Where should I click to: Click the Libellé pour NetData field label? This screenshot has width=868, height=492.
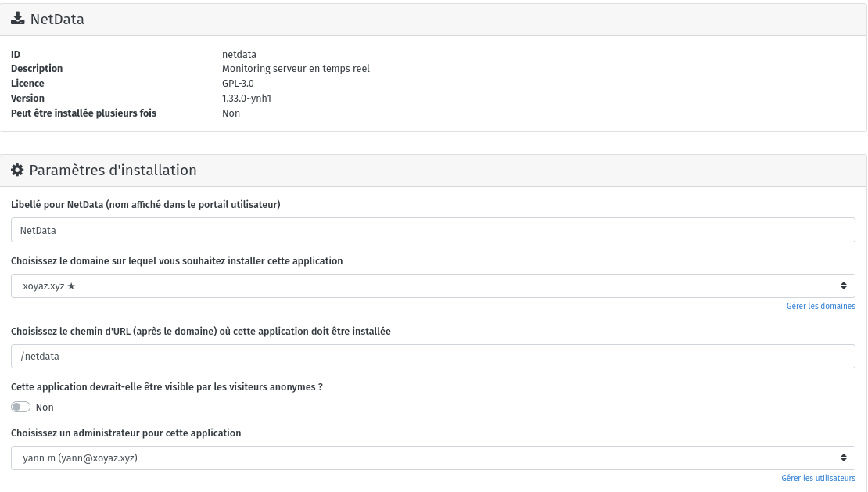(145, 205)
